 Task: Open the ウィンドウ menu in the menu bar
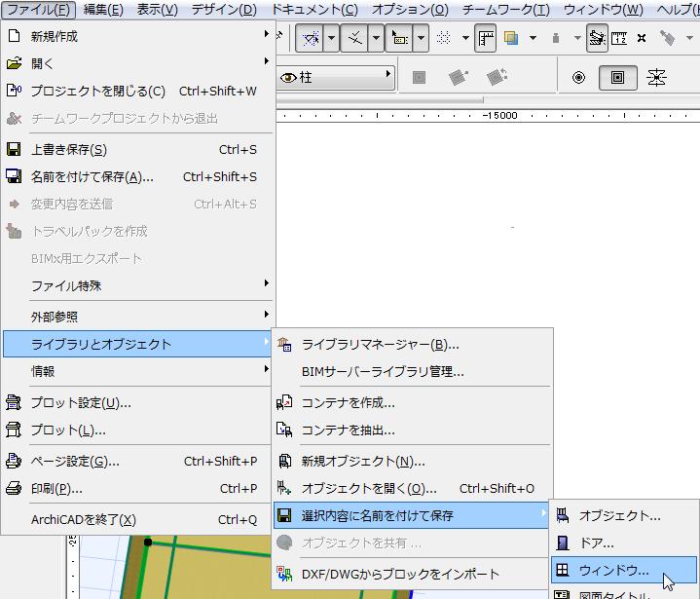603,10
